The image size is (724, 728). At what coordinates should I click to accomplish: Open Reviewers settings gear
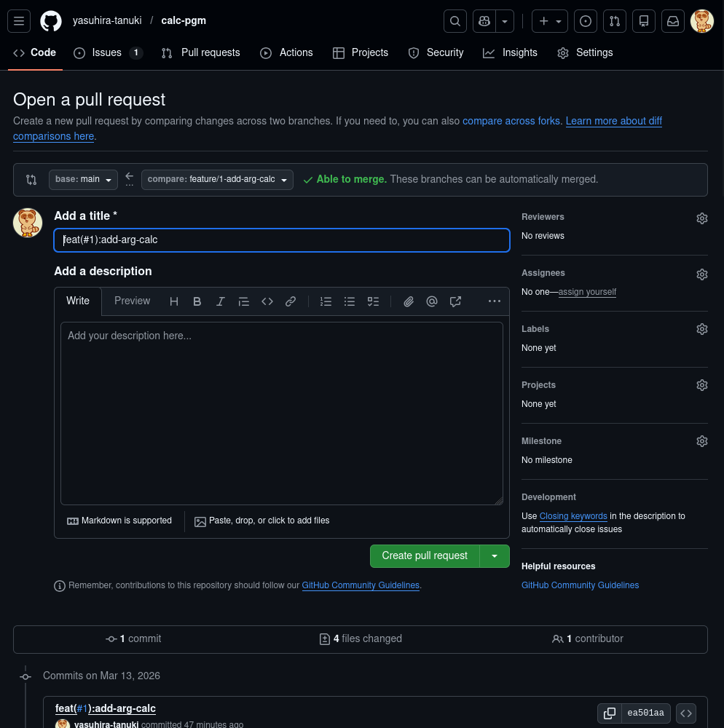[701, 218]
